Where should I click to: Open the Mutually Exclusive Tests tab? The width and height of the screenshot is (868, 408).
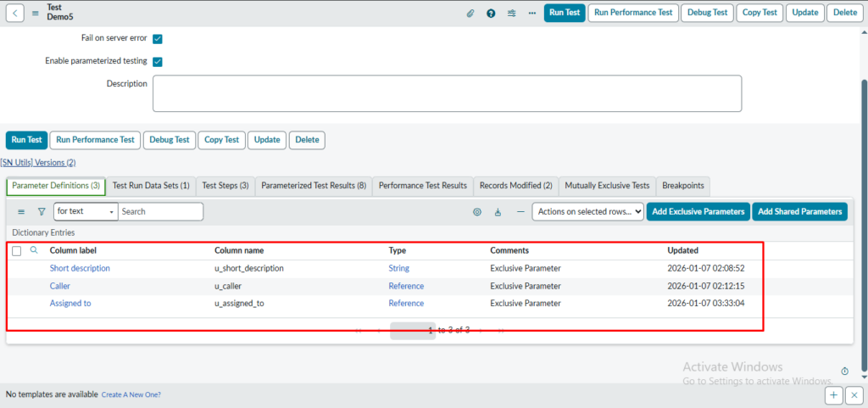(606, 185)
